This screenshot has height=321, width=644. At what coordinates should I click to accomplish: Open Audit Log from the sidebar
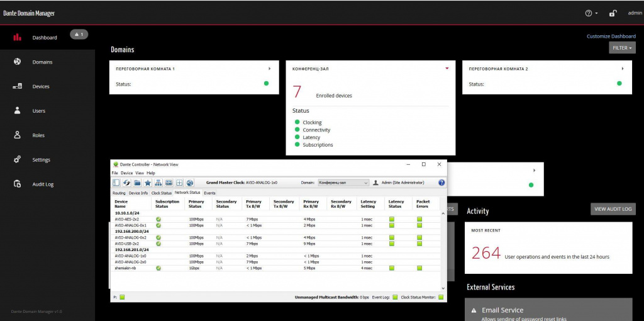(43, 184)
